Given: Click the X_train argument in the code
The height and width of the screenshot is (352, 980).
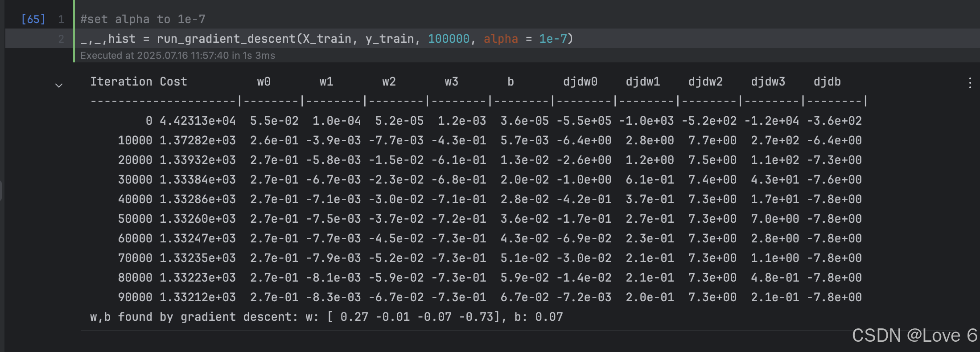Looking at the screenshot, I should (x=327, y=39).
